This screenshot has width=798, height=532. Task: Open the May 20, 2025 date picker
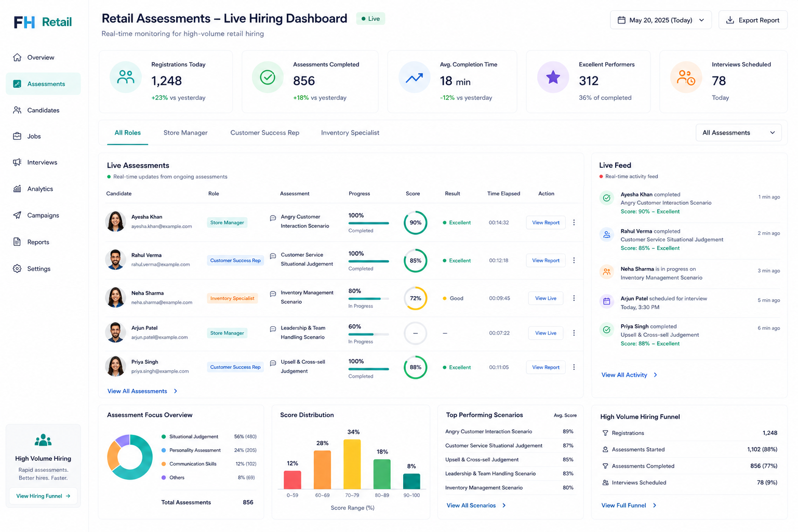point(660,20)
